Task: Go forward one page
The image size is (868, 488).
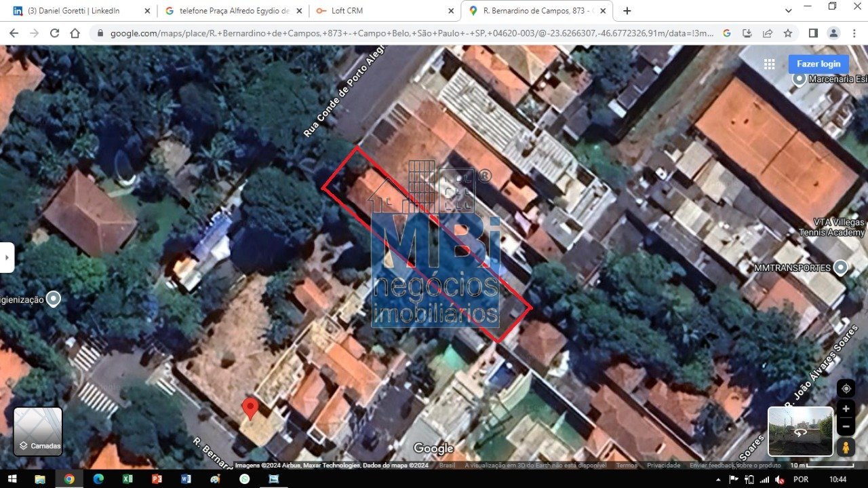Action: tap(34, 33)
